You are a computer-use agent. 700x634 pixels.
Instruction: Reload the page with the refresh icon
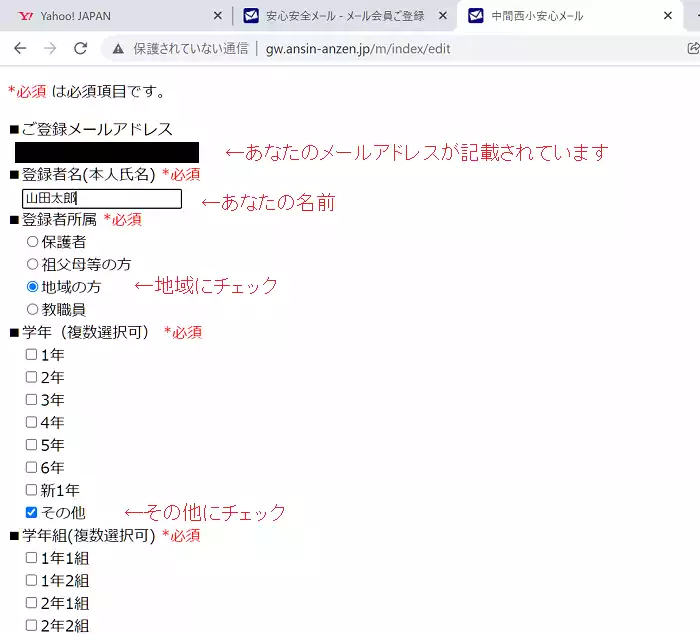click(80, 48)
